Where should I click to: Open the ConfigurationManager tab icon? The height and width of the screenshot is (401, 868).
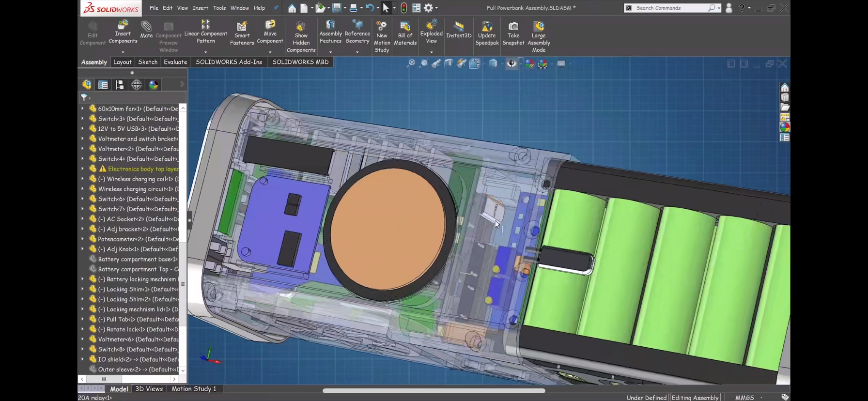(x=120, y=85)
